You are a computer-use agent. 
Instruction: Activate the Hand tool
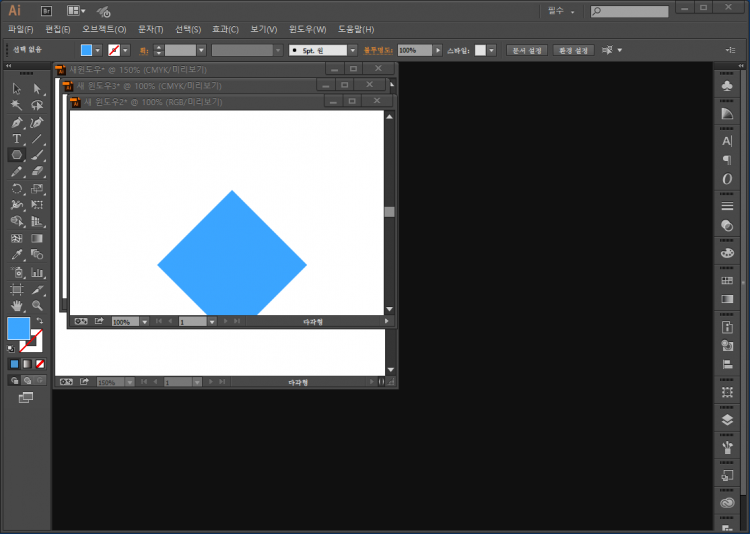point(17,305)
